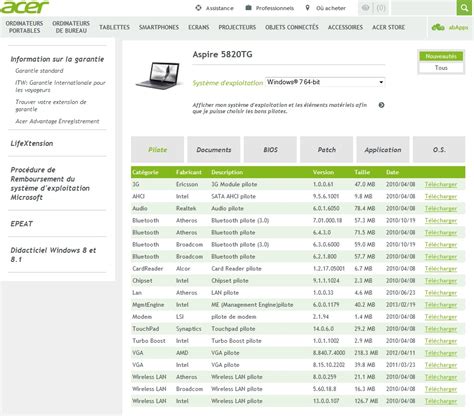Download the ME Management Engine pilote

coord(441,305)
